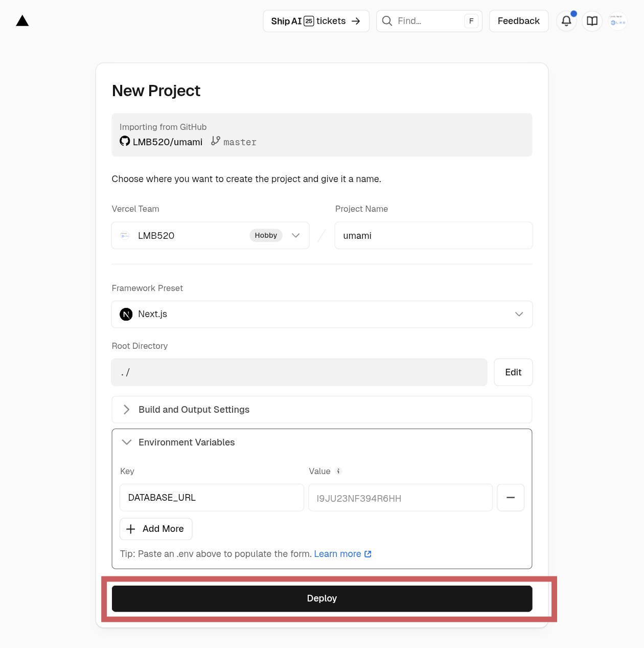This screenshot has height=648, width=644.
Task: Add More environment variables
Action: coord(156,529)
